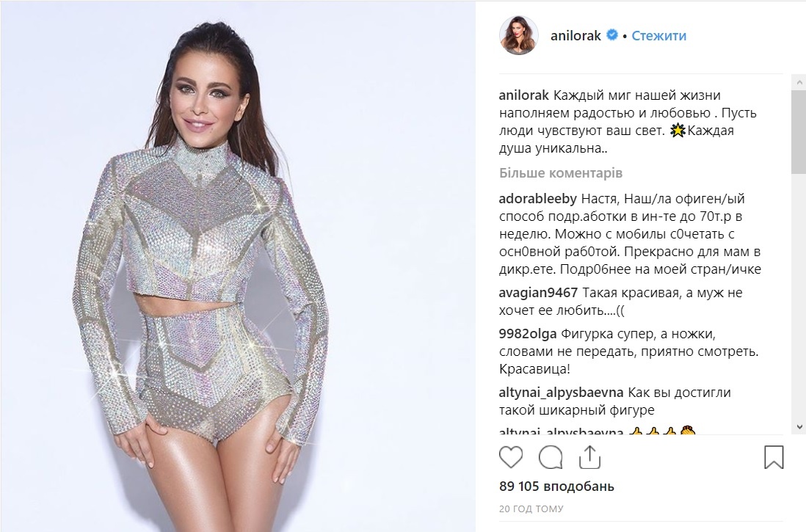Visit the altynai_alpysbaevna profile link
This screenshot has height=532, width=806.
tap(561, 393)
